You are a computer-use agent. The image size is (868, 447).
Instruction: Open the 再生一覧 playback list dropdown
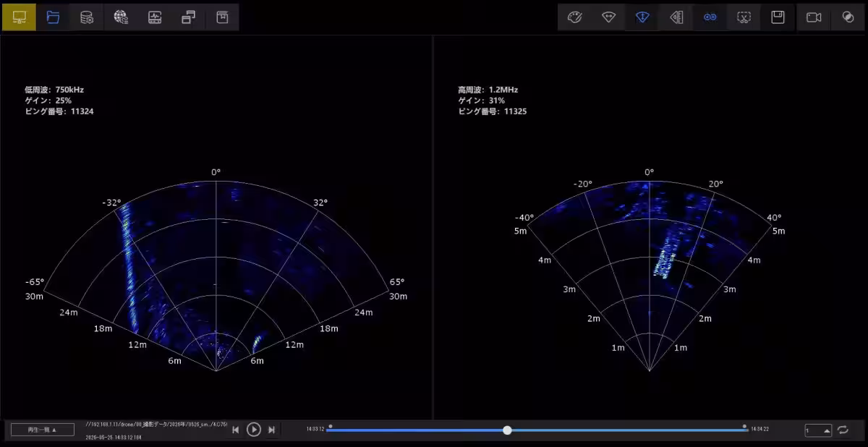[42, 430]
